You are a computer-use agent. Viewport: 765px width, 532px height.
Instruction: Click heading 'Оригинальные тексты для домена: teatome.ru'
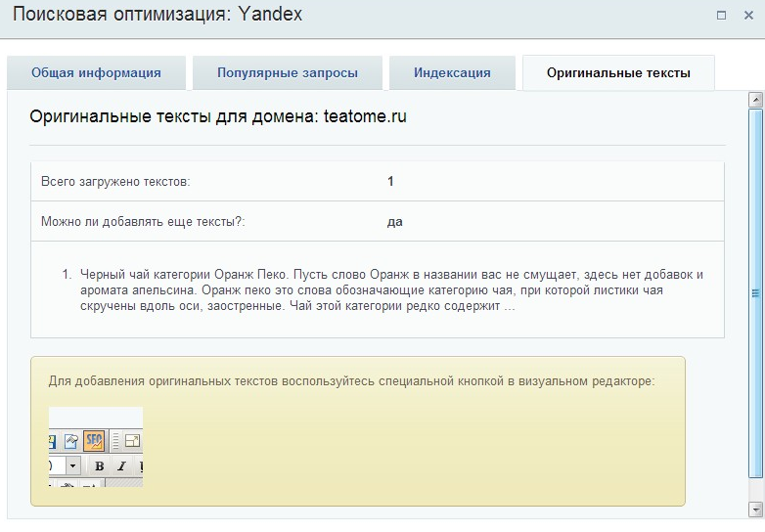218,116
